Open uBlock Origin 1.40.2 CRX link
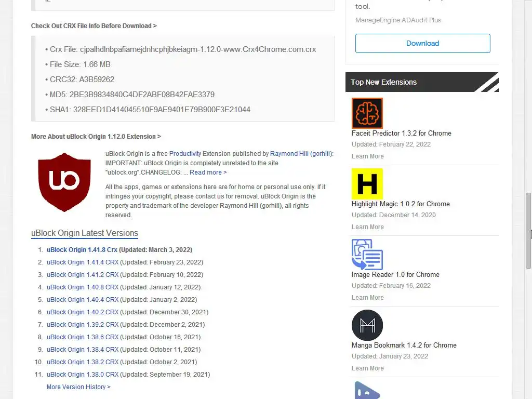Image resolution: width=532 pixels, height=399 pixels. click(x=83, y=312)
